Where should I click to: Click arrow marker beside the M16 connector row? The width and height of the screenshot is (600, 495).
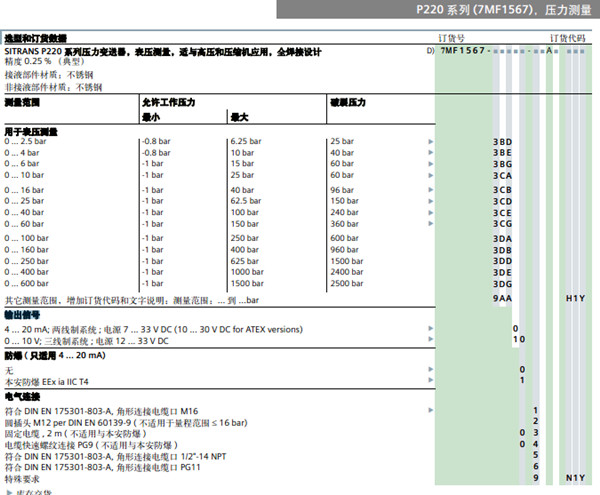coord(431,410)
